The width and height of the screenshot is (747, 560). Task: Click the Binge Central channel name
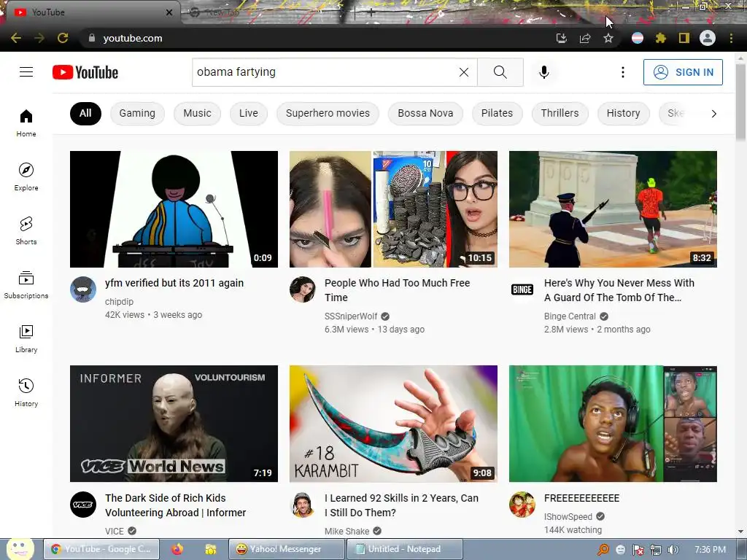pos(570,316)
